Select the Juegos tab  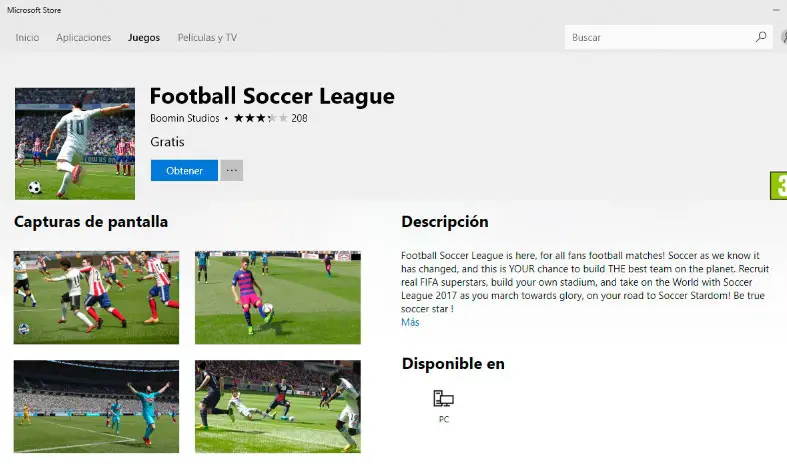(144, 38)
